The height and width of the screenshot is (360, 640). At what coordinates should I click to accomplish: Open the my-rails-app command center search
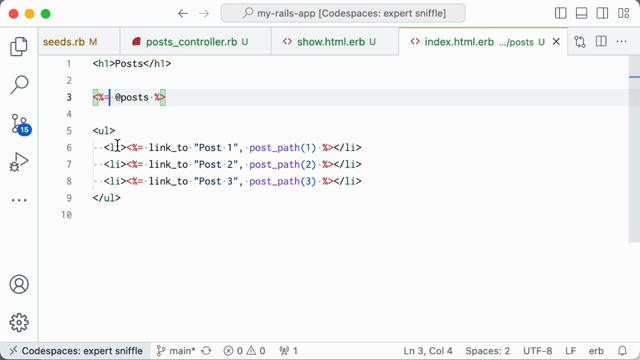point(343,13)
